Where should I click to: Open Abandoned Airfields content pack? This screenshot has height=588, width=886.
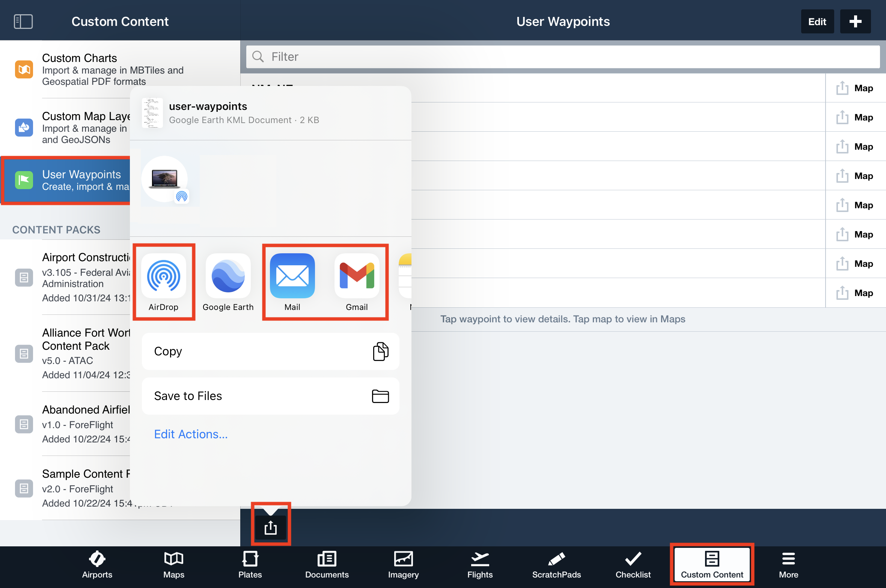tap(65, 424)
